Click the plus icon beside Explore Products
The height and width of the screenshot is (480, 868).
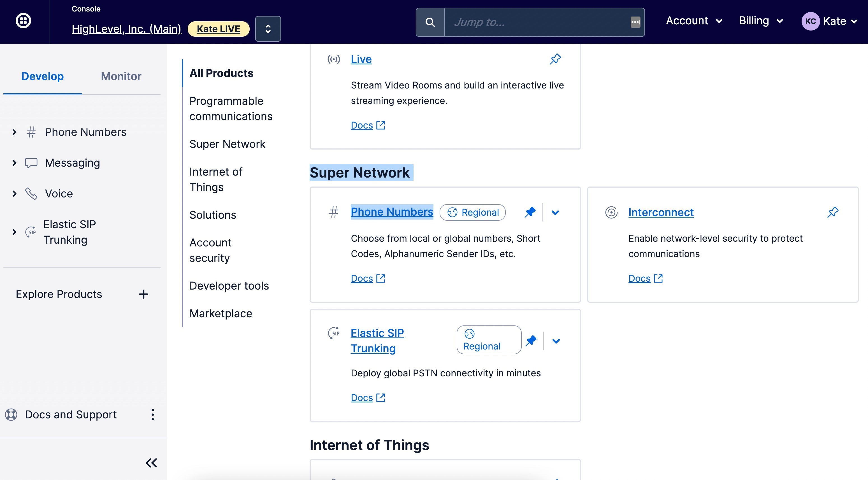click(143, 294)
